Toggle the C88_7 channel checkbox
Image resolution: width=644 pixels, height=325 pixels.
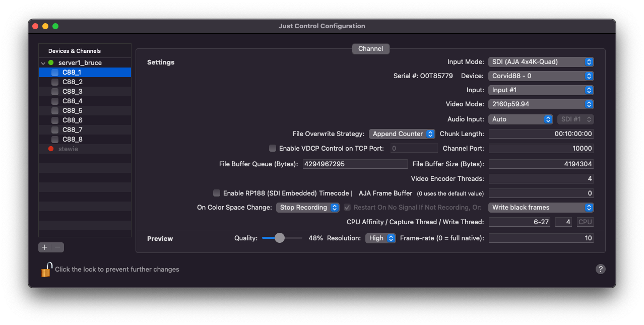point(55,129)
